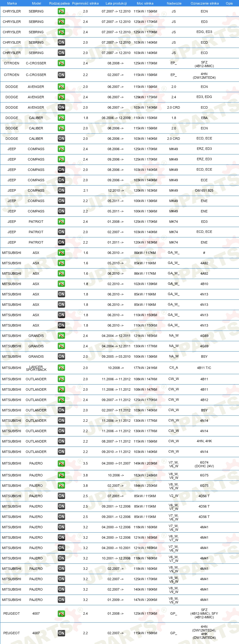Image resolution: width=239 pixels, height=644 pixels.
Task: Click LANCER SPORTBACK model name
Action: pyautogui.click(x=36, y=368)
